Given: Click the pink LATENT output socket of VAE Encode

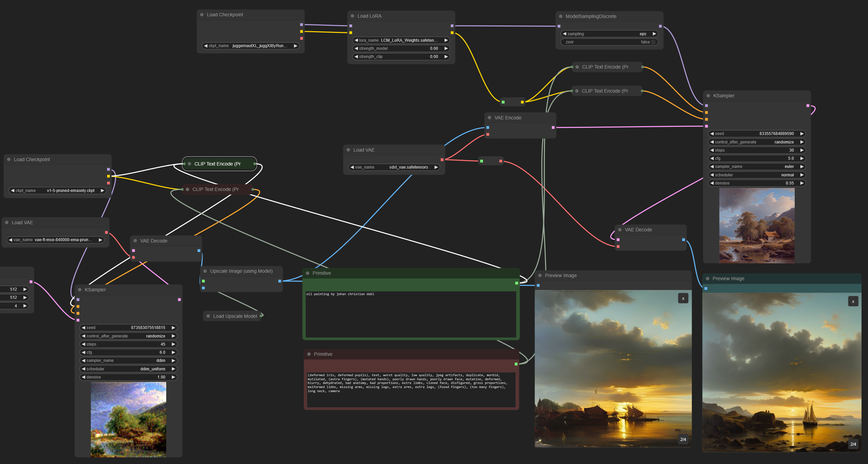Looking at the screenshot, I should 553,128.
